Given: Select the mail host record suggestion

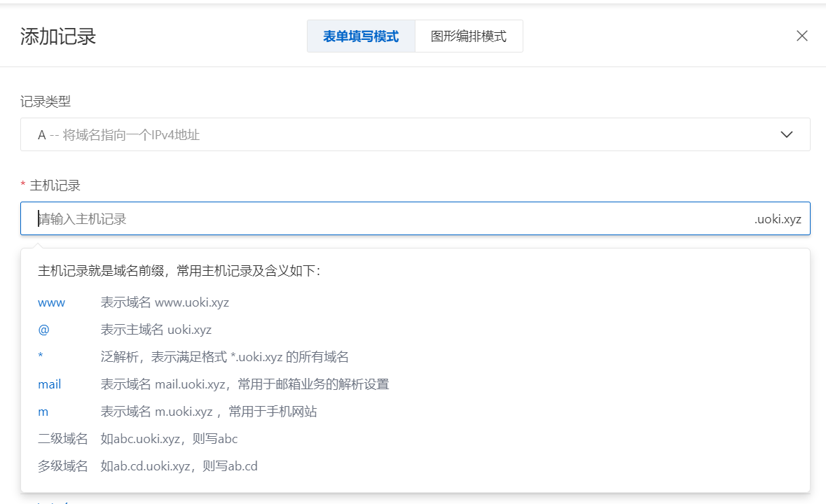Looking at the screenshot, I should (x=50, y=384).
